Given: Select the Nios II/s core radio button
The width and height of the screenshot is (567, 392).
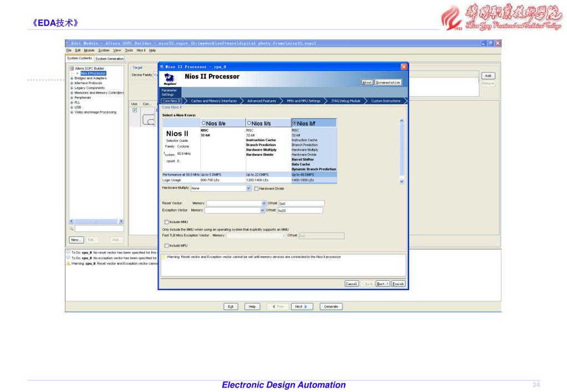Looking at the screenshot, I should point(249,123).
